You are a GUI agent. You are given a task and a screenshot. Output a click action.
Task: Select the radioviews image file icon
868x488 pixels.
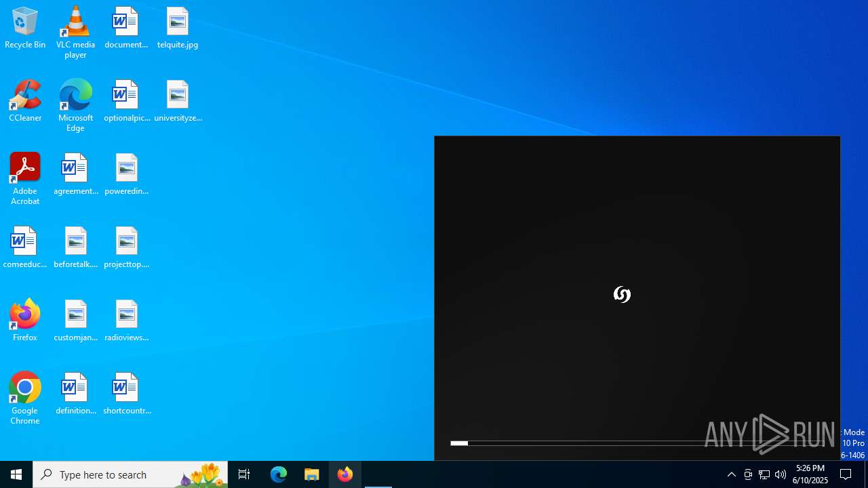pos(126,321)
